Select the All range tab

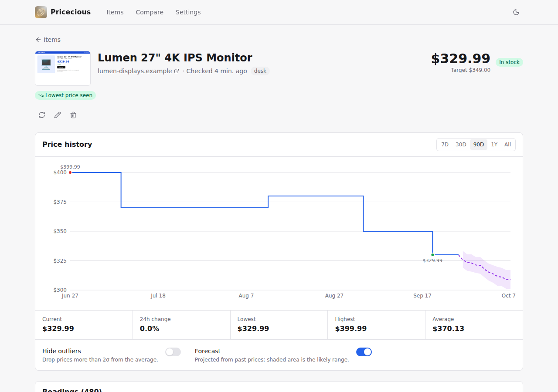[507, 145]
